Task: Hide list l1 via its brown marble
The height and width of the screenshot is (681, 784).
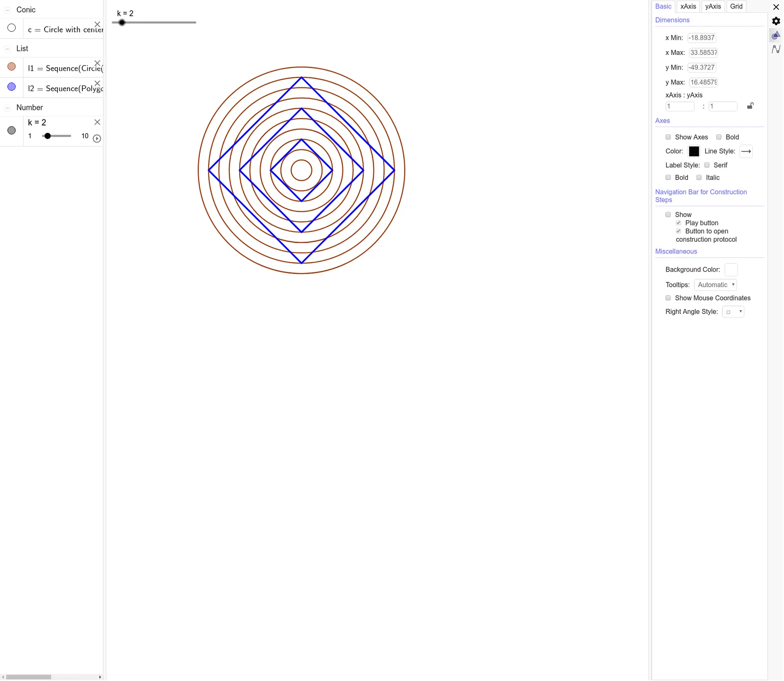Action: [x=12, y=66]
